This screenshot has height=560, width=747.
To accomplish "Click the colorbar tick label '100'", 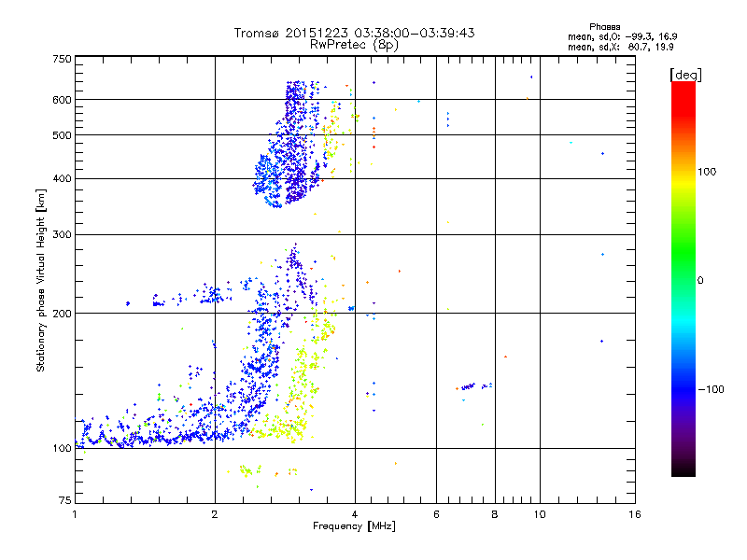I will pos(707,172).
